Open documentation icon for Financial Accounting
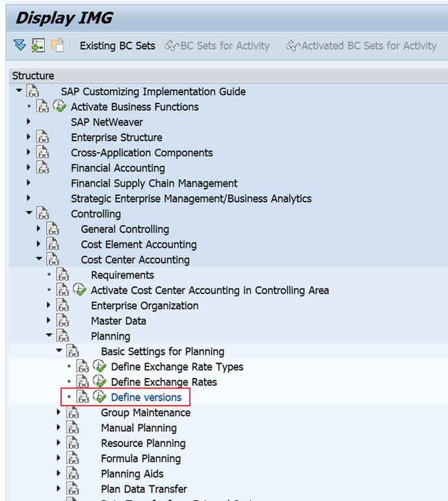Screen dimensions: 448x501 point(43,167)
